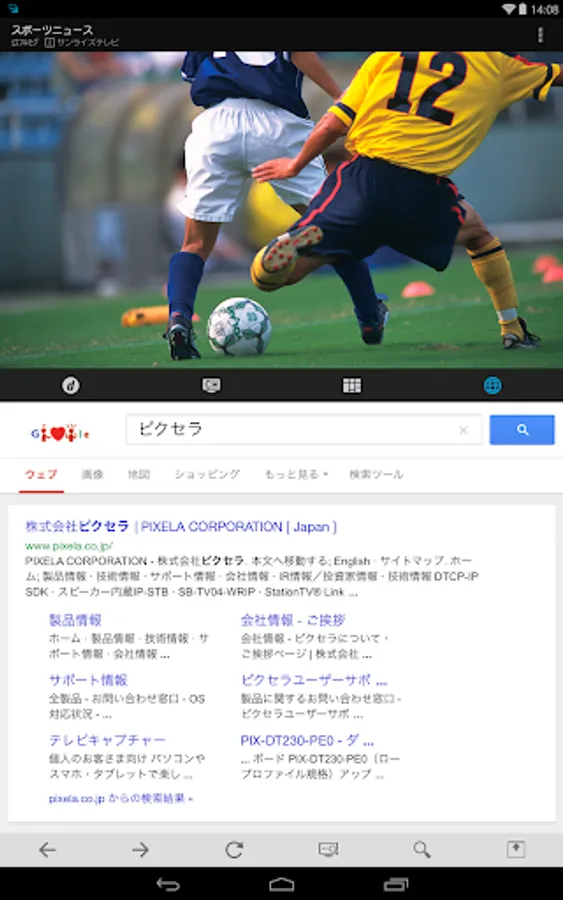The image size is (563, 900).
Task: Open the 検索ツール search tools
Action: point(376,474)
